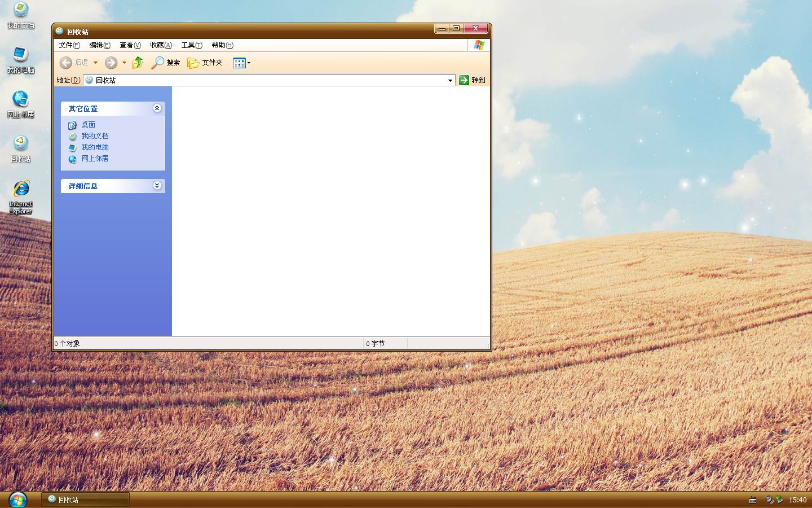The height and width of the screenshot is (508, 812).
Task: Open back button history dropdown arrow
Action: (95, 63)
